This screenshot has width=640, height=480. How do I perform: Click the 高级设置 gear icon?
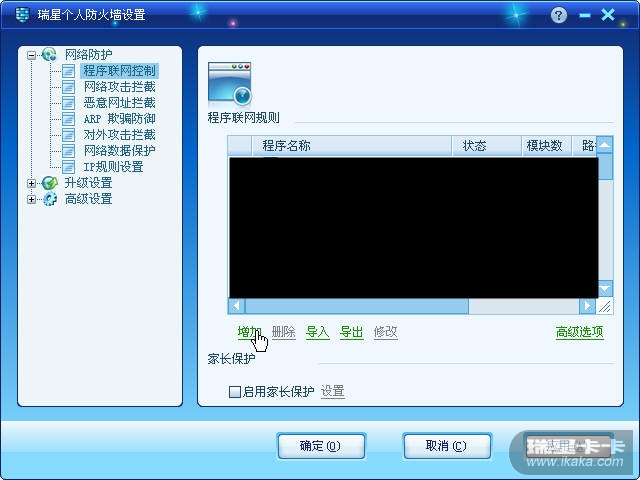click(50, 199)
